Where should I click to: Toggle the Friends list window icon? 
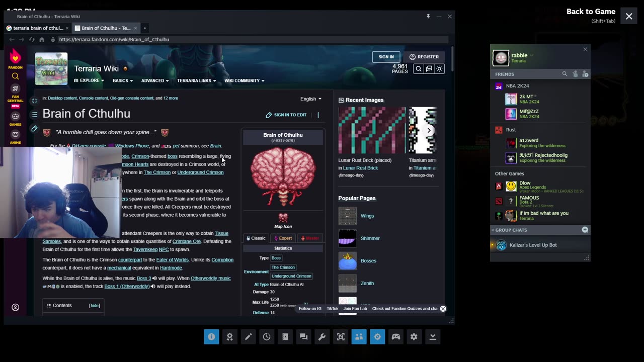tap(359, 337)
